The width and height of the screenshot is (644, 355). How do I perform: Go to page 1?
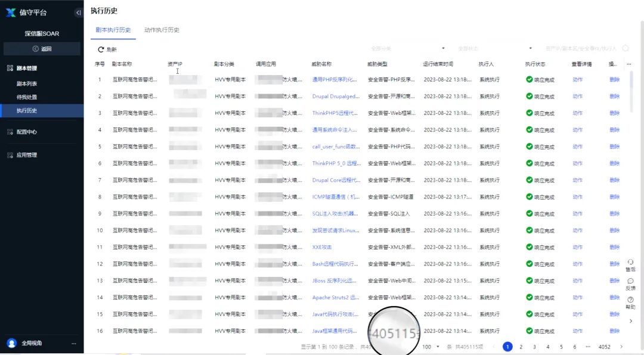point(507,347)
